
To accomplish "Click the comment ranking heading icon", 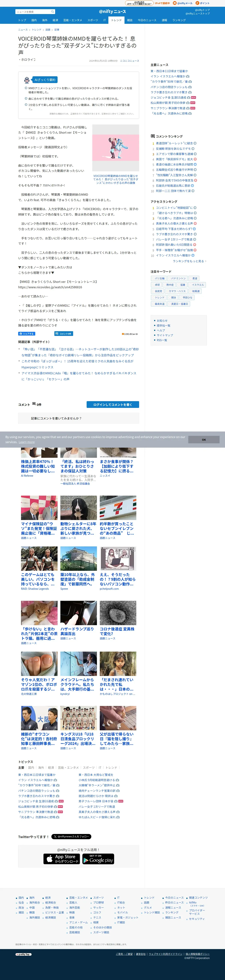I will point(153,136).
